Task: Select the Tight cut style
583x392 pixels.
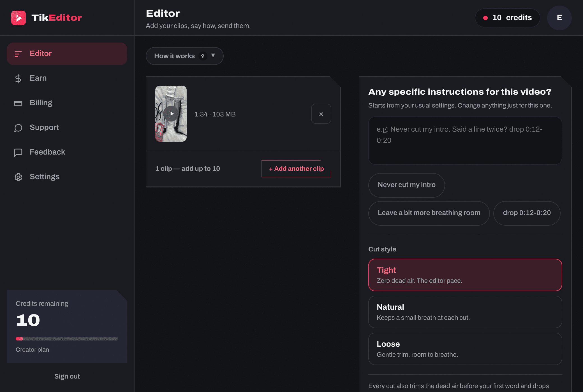Action: pyautogui.click(x=465, y=275)
